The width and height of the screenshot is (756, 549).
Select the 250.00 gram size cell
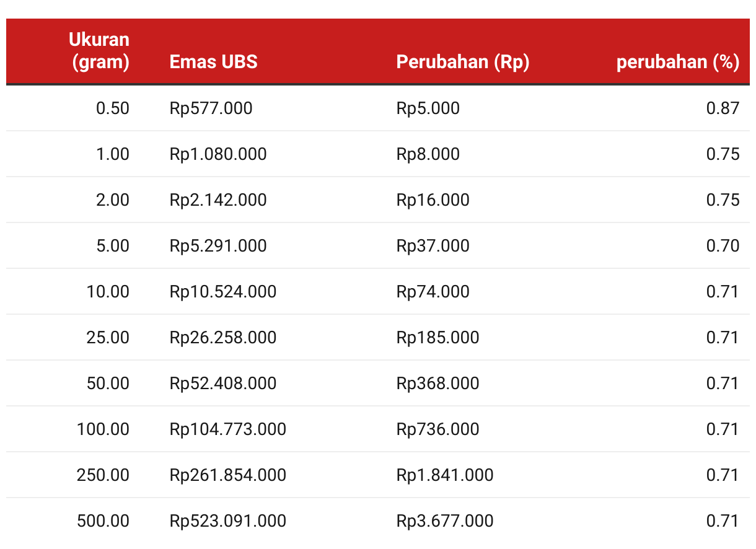click(x=103, y=475)
